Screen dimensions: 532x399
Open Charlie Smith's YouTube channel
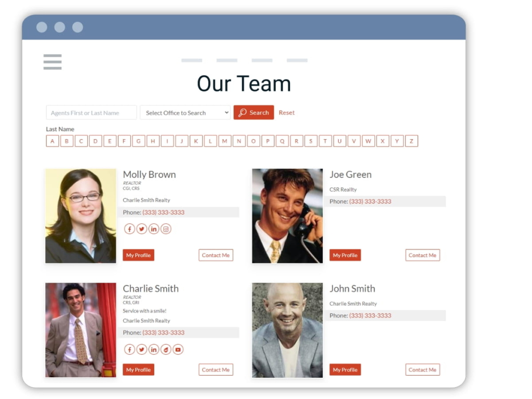[178, 350]
